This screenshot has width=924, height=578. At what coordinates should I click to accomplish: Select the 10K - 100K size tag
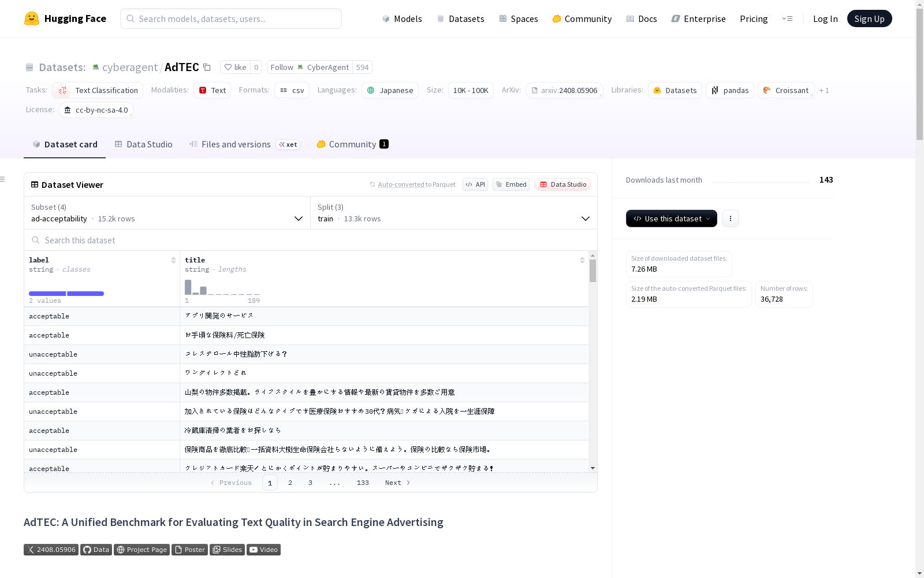(471, 90)
